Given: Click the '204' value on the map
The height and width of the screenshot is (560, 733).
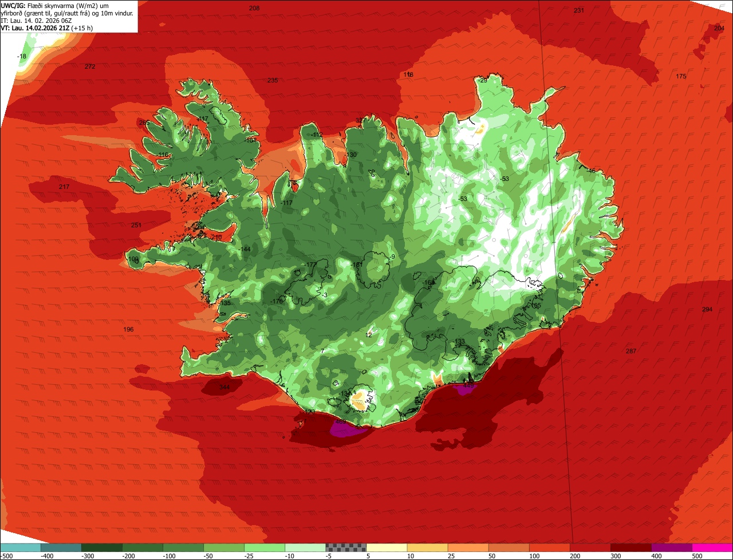Looking at the screenshot, I should click(719, 28).
